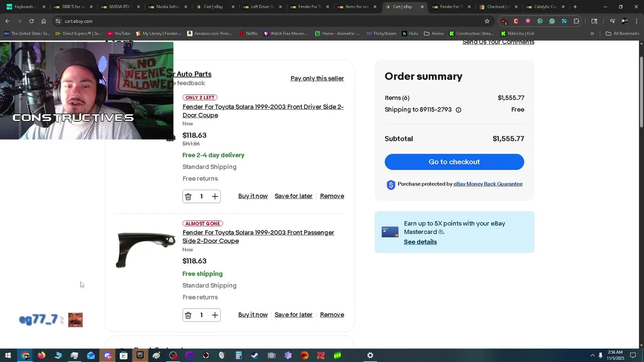The width and height of the screenshot is (644, 362).
Task: Open the Anime bookmarks folder
Action: [x=434, y=34]
